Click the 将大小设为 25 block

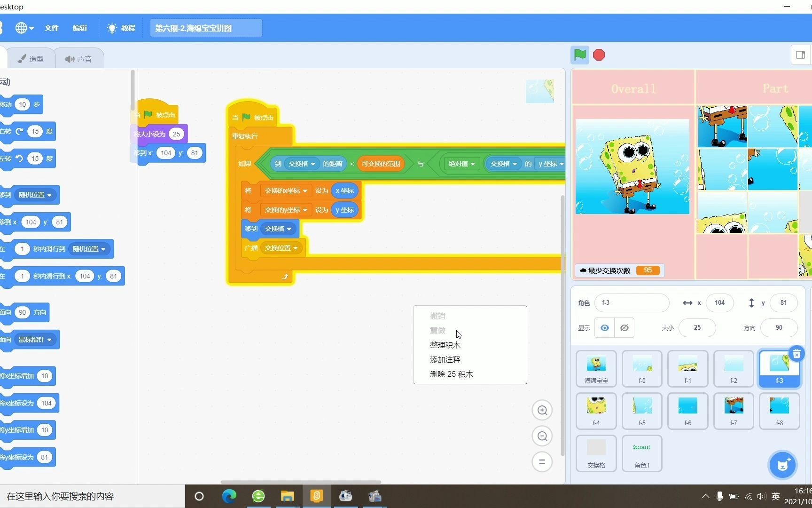(159, 134)
